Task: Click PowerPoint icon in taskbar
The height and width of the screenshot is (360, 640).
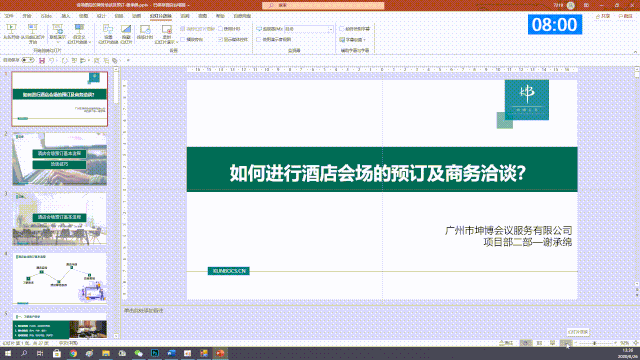Action: point(220,353)
